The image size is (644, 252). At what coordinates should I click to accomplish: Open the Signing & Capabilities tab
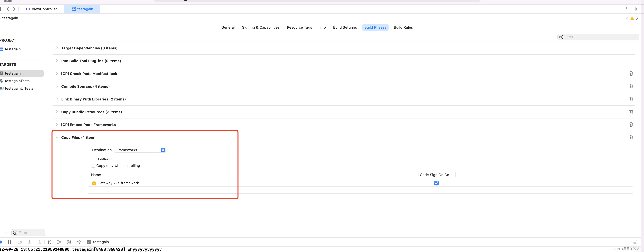[261, 27]
